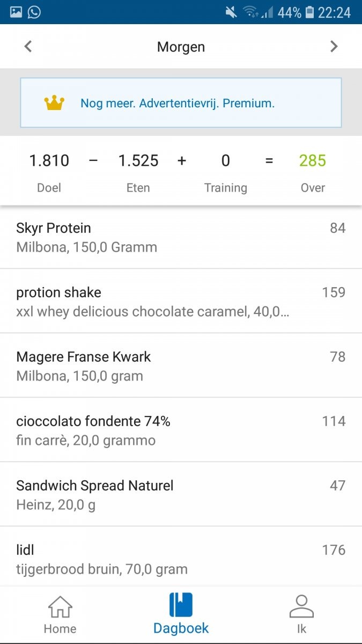Tap the Training value showing 0
Screen dimensions: 362x644
226,160
